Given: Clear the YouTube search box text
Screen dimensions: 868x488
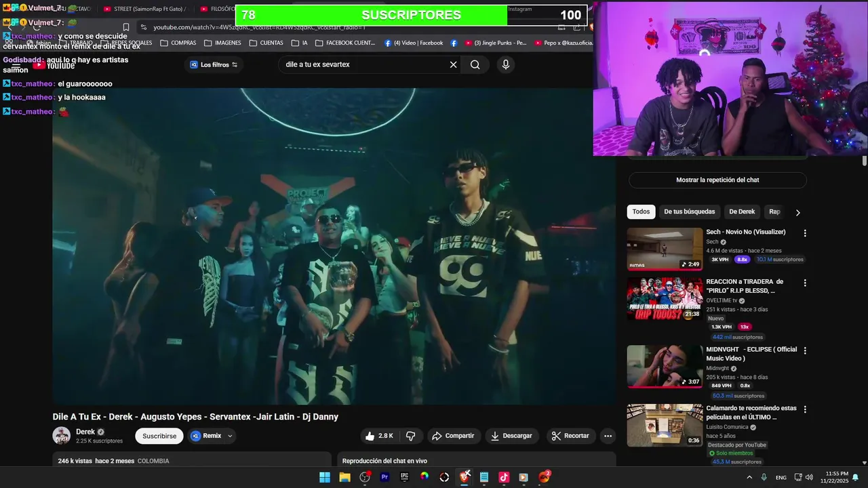Looking at the screenshot, I should point(453,64).
